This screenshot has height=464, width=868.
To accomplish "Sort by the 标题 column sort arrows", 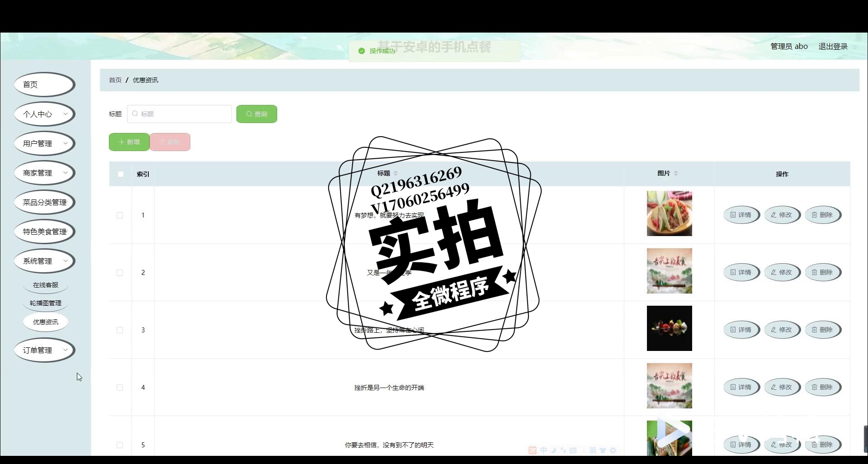I will tap(396, 173).
